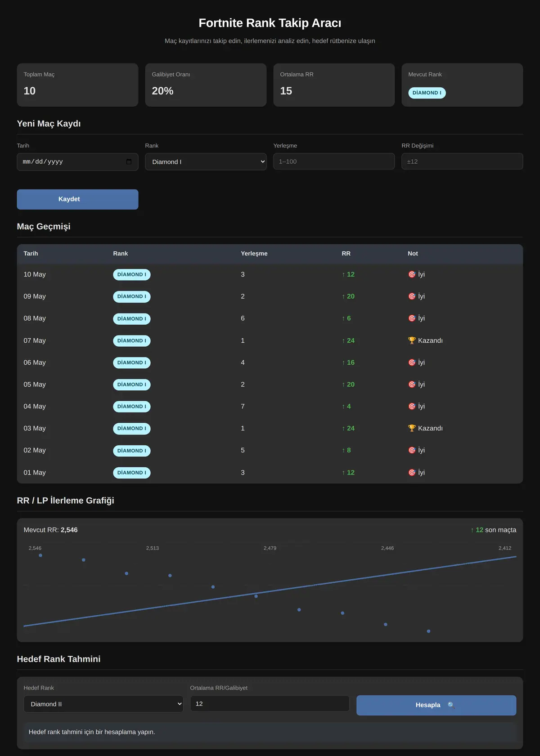
Task: Click the first data point below 2,546
Action: click(x=40, y=555)
